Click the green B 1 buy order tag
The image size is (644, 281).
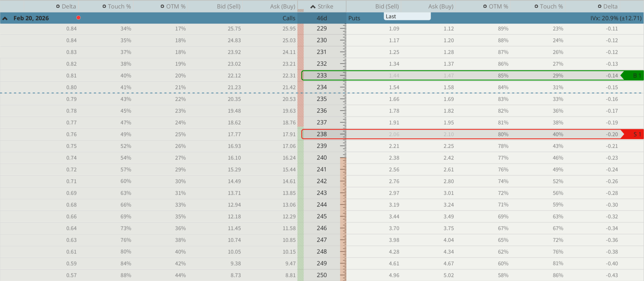point(633,75)
